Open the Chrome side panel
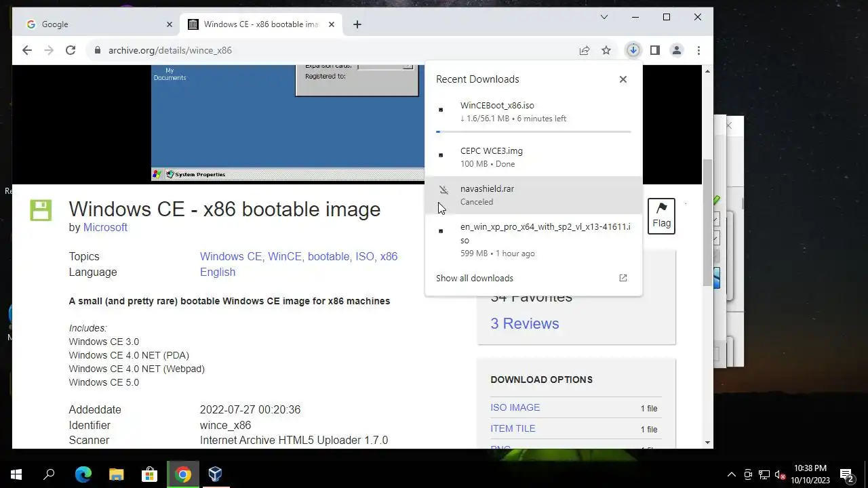 [x=654, y=50]
